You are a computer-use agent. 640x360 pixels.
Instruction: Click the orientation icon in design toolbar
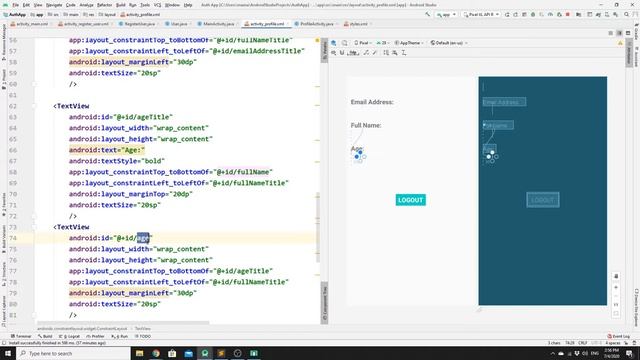345,43
